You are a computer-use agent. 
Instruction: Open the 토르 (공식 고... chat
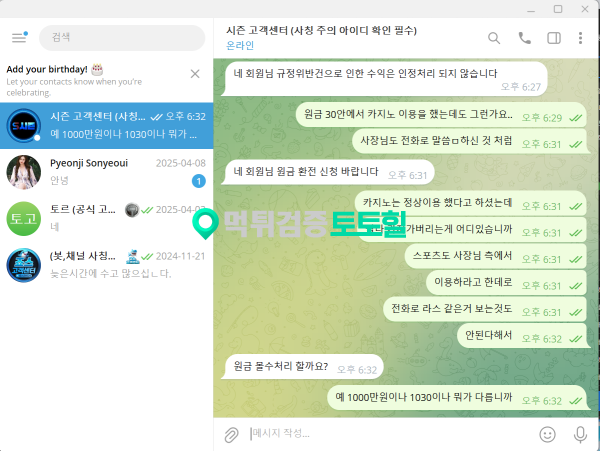click(x=106, y=218)
